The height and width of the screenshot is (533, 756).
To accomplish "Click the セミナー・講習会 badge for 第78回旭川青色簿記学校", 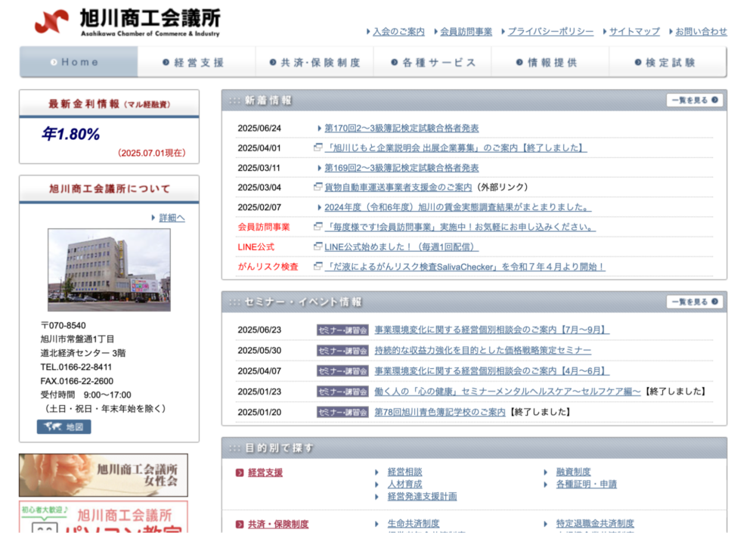I will [x=342, y=413].
